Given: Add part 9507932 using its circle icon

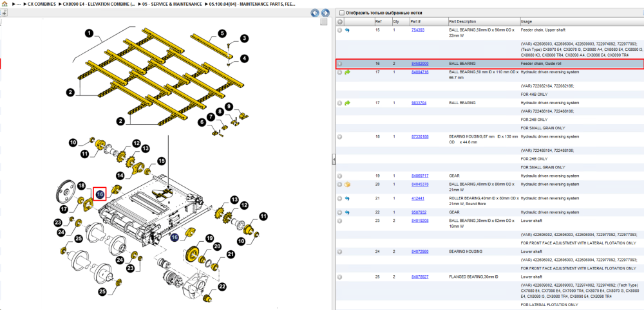Looking at the screenshot, I should click(339, 212).
